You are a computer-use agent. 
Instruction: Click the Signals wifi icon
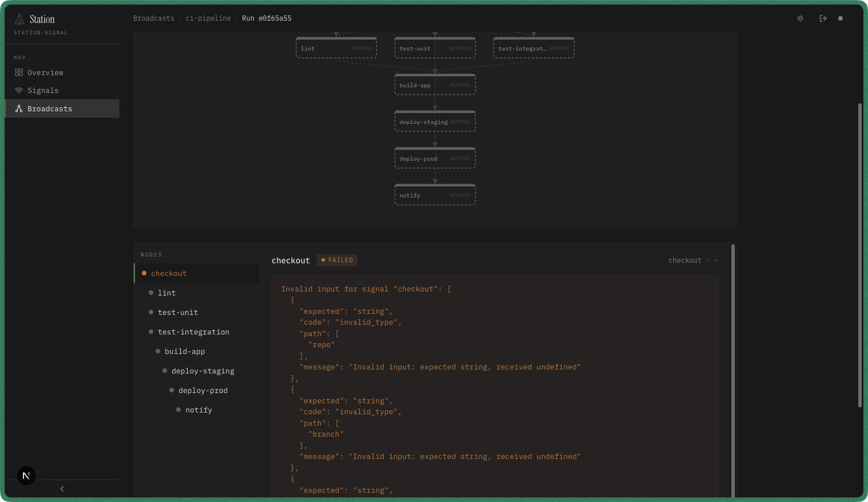(x=19, y=90)
